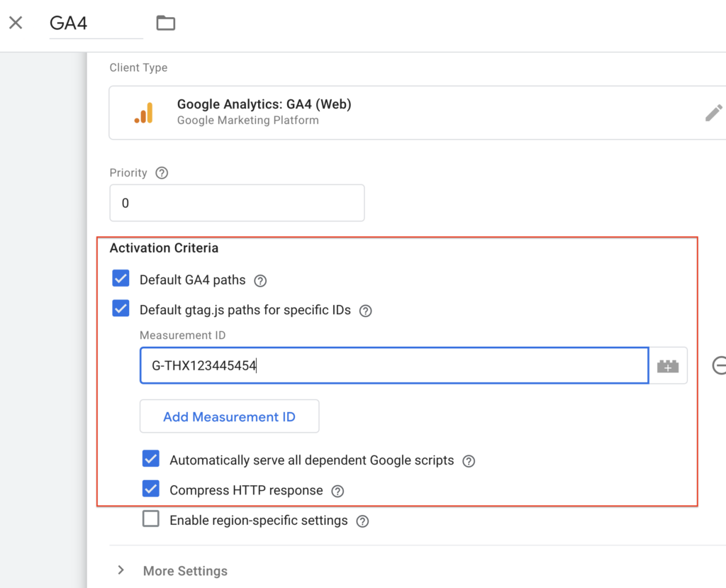Enable region-specific settings checkbox
Viewport: 726px width, 588px height.
click(150, 520)
